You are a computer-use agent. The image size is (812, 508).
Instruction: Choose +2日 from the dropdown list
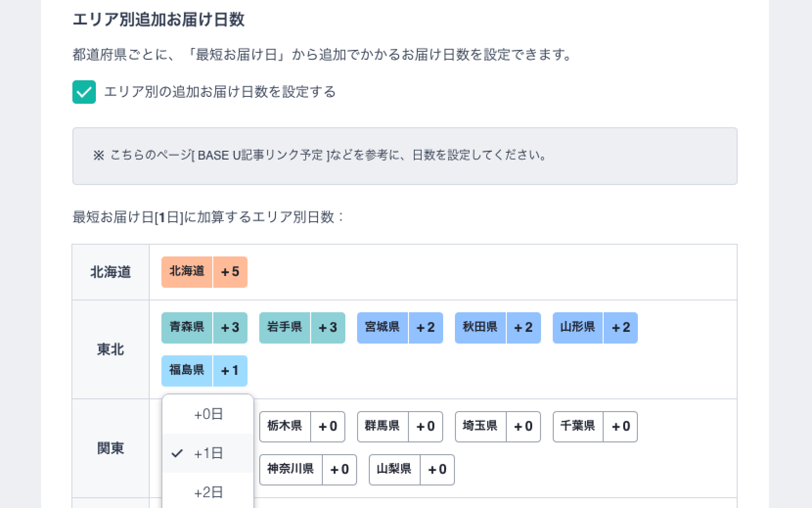pyautogui.click(x=208, y=492)
